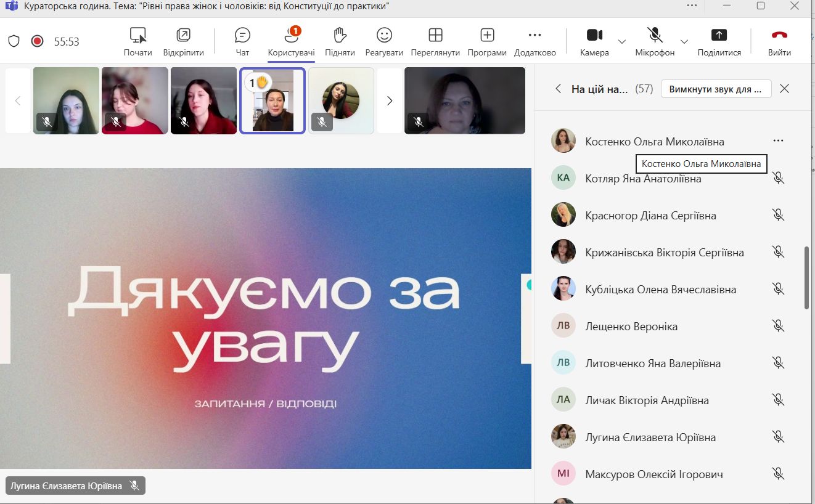The image size is (815, 504).
Task: Open the Додатково more menu
Action: click(534, 41)
